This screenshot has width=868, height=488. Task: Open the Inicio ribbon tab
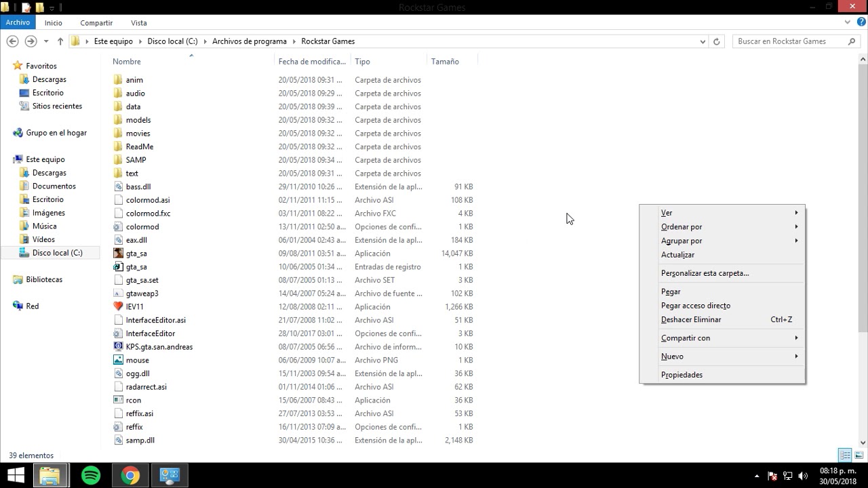coord(54,23)
